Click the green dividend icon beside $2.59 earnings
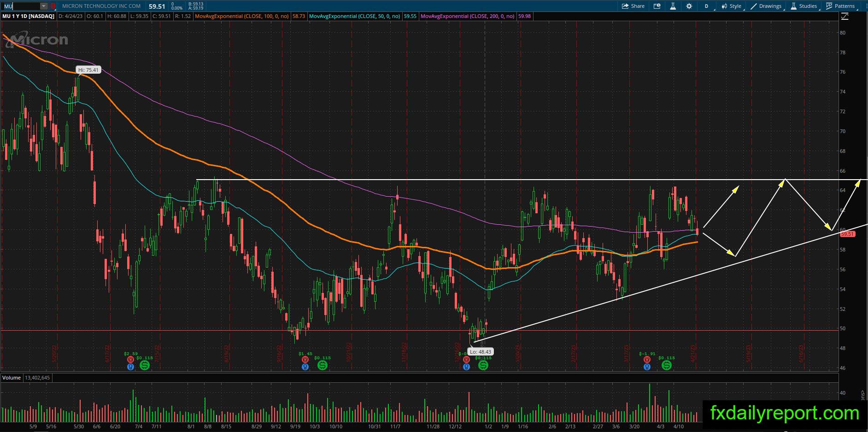The image size is (868, 432). click(145, 365)
